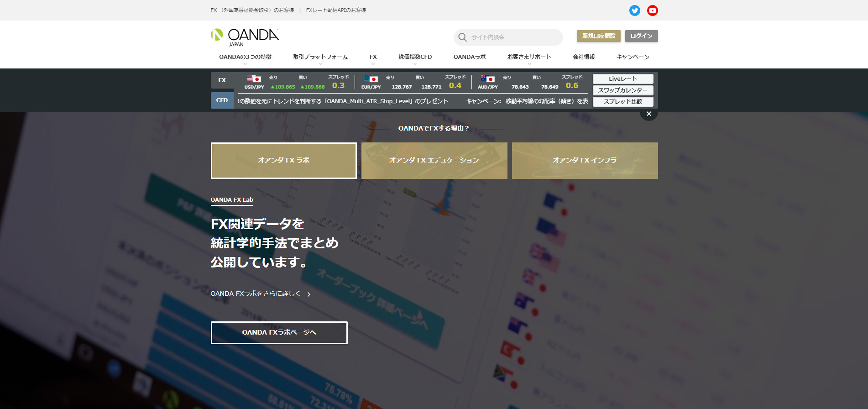Close the rate ticker bar with X
Screen dimensions: 868x409
[x=649, y=114]
